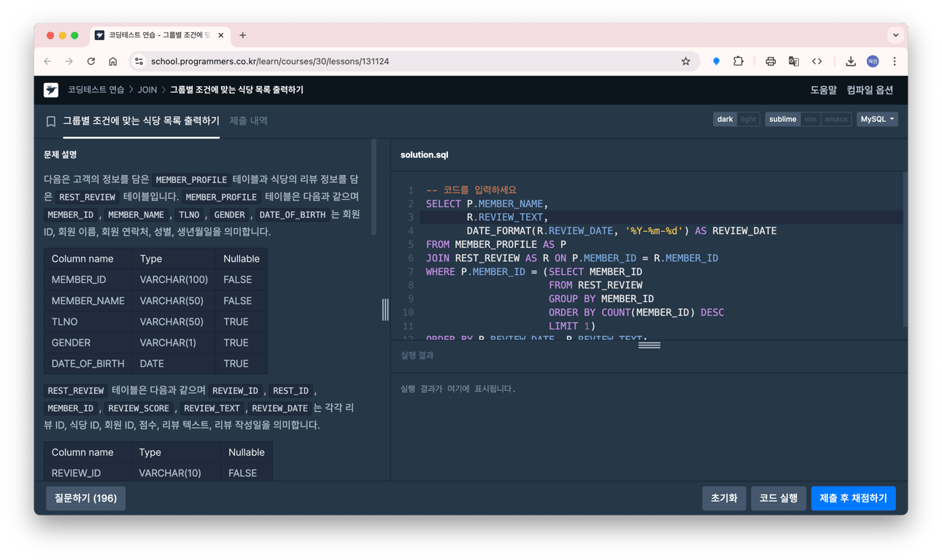Image resolution: width=942 pixels, height=560 pixels.
Task: Open the Chrome three-dot menu
Action: click(x=895, y=61)
